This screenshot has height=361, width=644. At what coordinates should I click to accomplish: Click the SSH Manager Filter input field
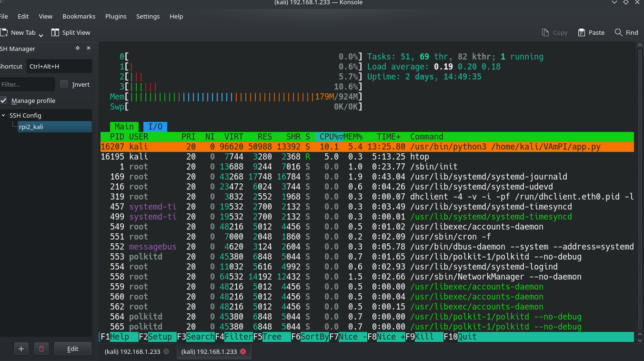point(27,84)
